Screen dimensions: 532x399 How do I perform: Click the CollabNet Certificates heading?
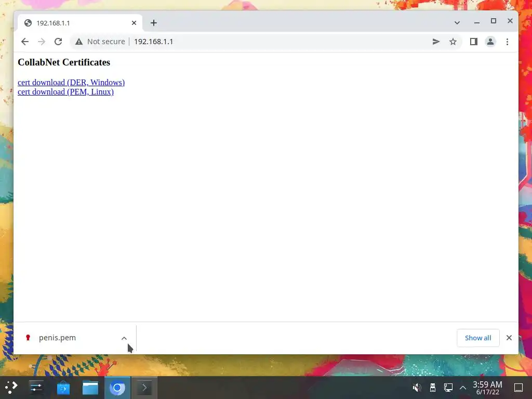click(64, 62)
